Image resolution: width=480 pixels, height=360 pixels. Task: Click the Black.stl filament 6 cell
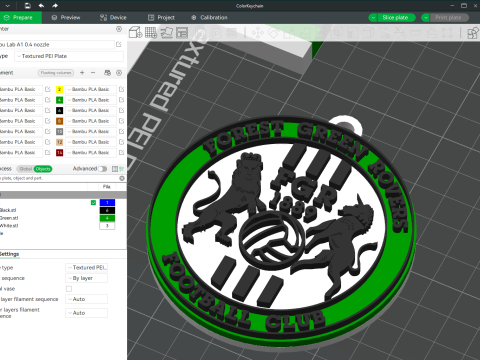point(107,210)
